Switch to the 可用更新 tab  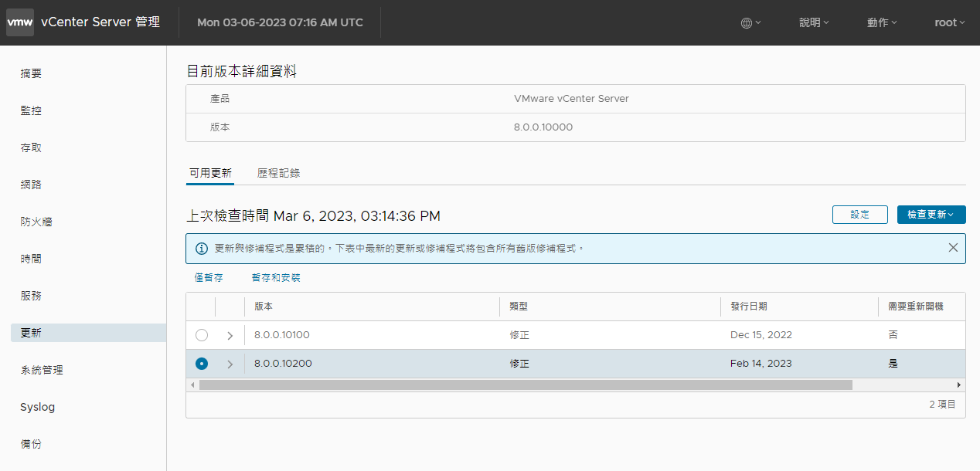tap(210, 173)
